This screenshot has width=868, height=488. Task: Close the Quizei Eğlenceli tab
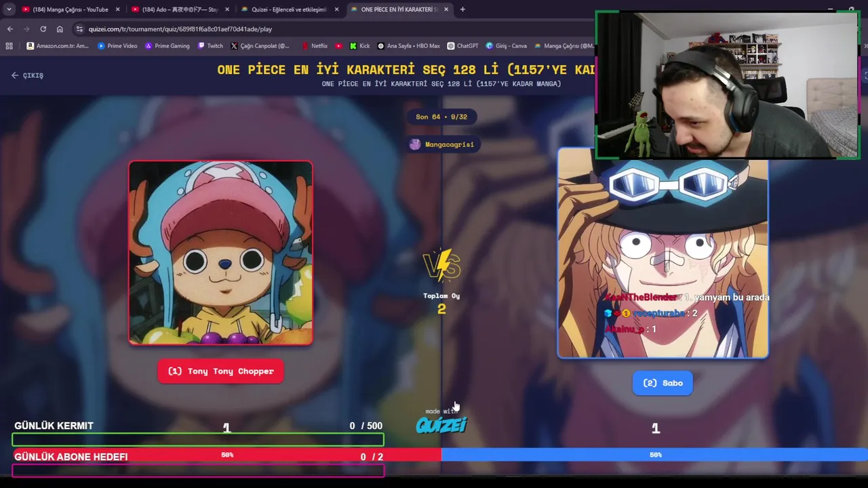[337, 9]
